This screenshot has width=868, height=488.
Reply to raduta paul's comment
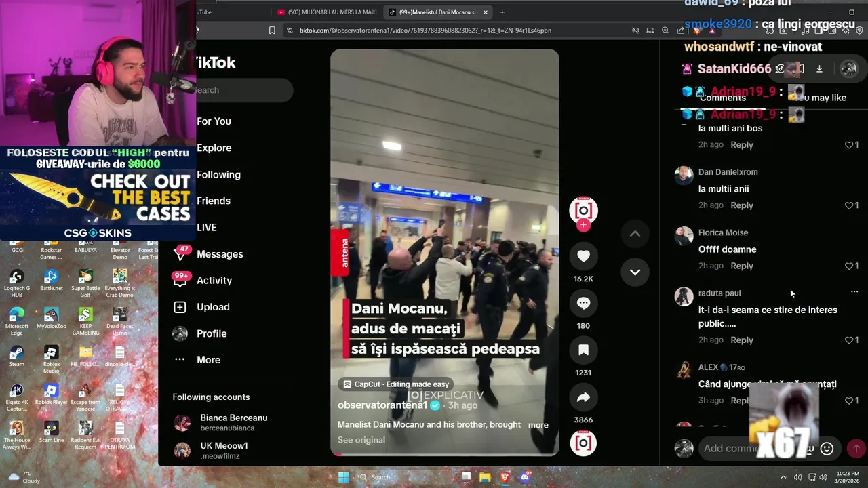point(742,340)
